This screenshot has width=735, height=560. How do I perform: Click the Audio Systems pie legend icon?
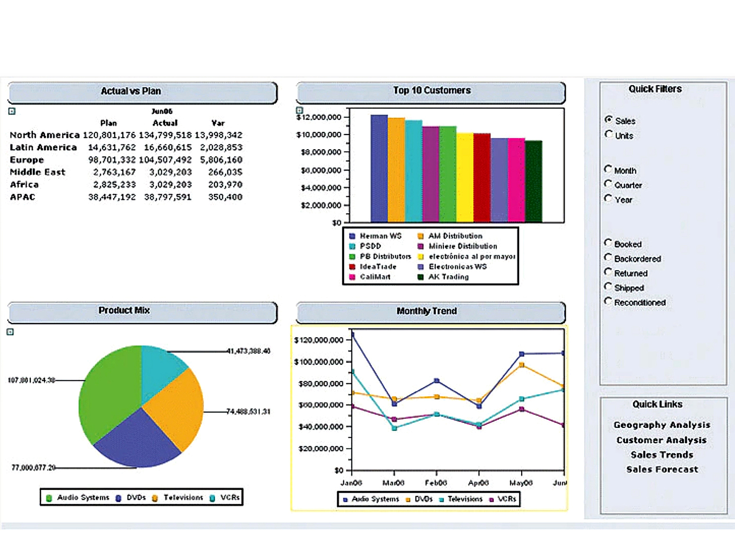click(49, 498)
